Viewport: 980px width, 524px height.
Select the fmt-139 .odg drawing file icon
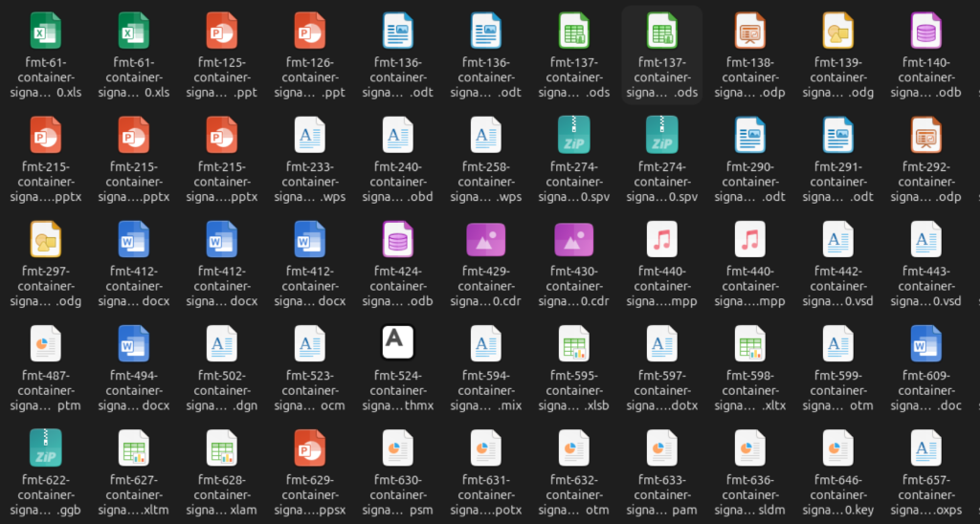click(838, 31)
